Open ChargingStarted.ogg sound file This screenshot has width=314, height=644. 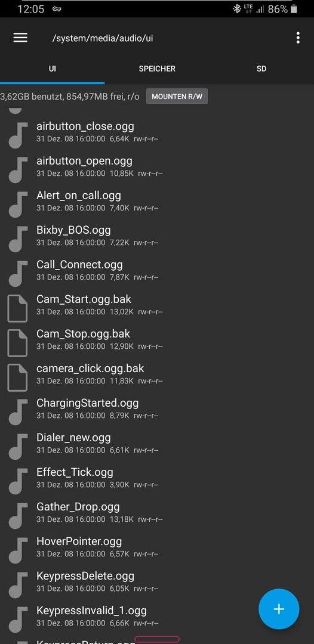coord(157,408)
